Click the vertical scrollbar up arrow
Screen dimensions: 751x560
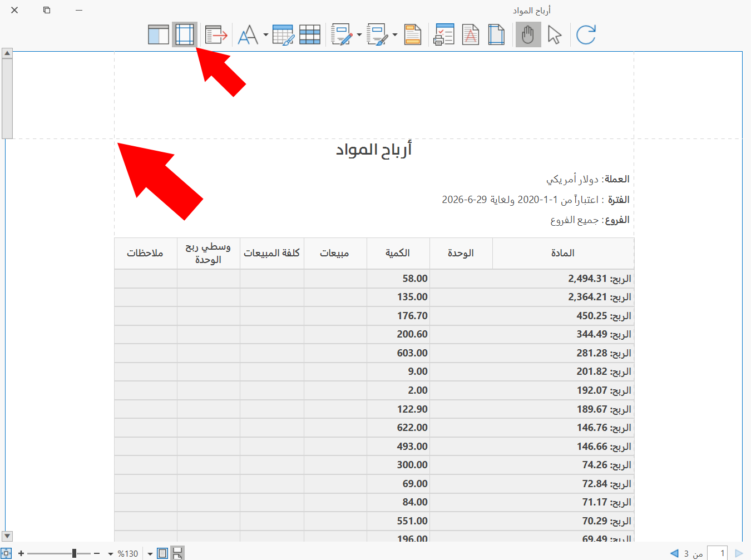pos(7,53)
